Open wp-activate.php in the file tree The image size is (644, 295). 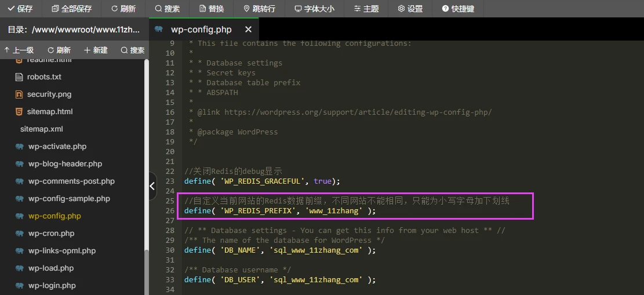click(57, 146)
